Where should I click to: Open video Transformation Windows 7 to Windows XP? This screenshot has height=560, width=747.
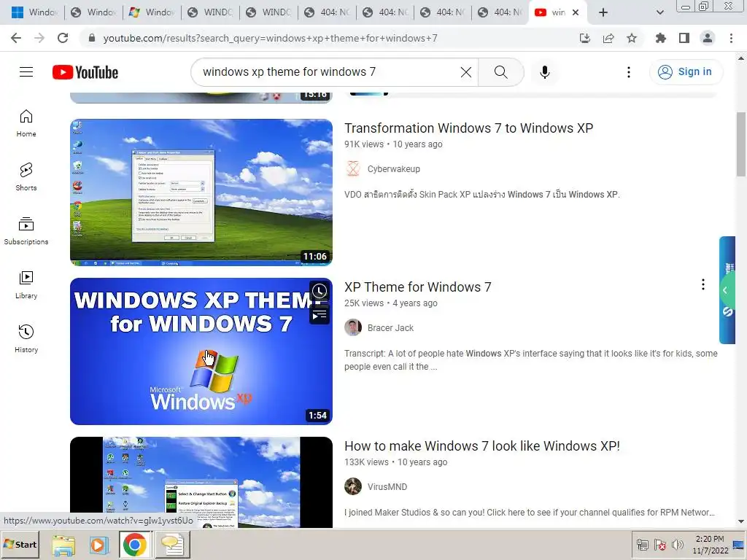(x=469, y=128)
